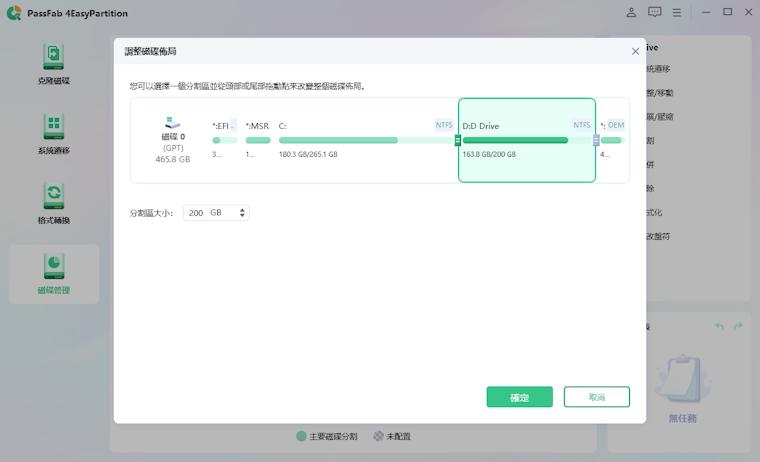Open the feedback chat icon in title bar

654,12
